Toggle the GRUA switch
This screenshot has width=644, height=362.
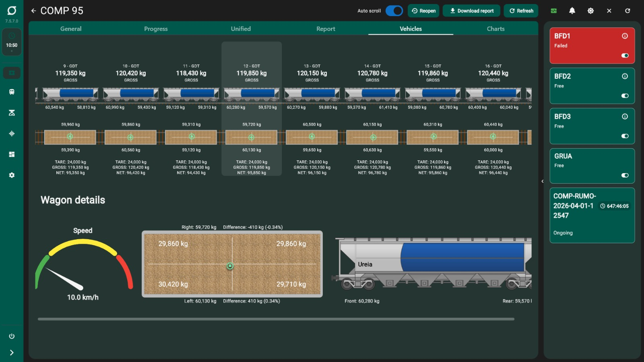pos(625,175)
